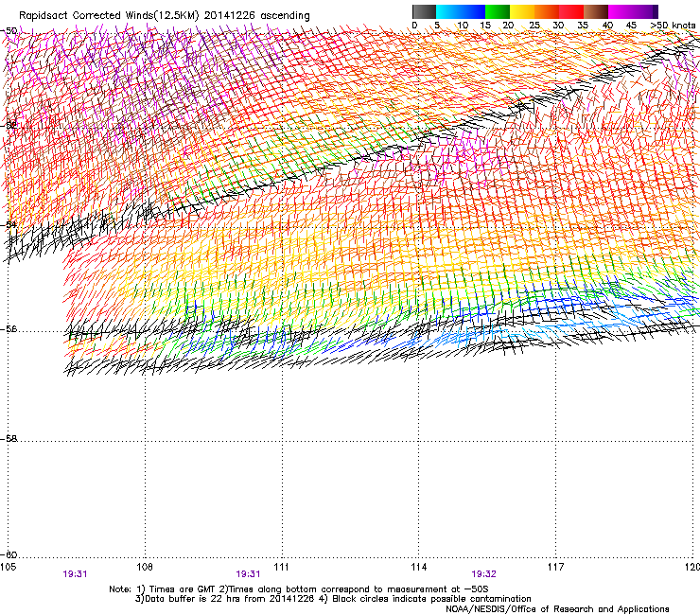The image size is (700, 615).
Task: Click the -60 latitude axis label
Action: click(9, 554)
